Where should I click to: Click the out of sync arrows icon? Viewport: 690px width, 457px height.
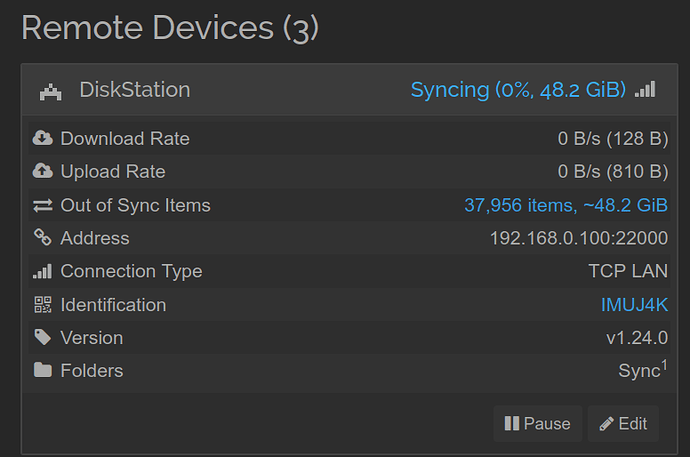(43, 205)
